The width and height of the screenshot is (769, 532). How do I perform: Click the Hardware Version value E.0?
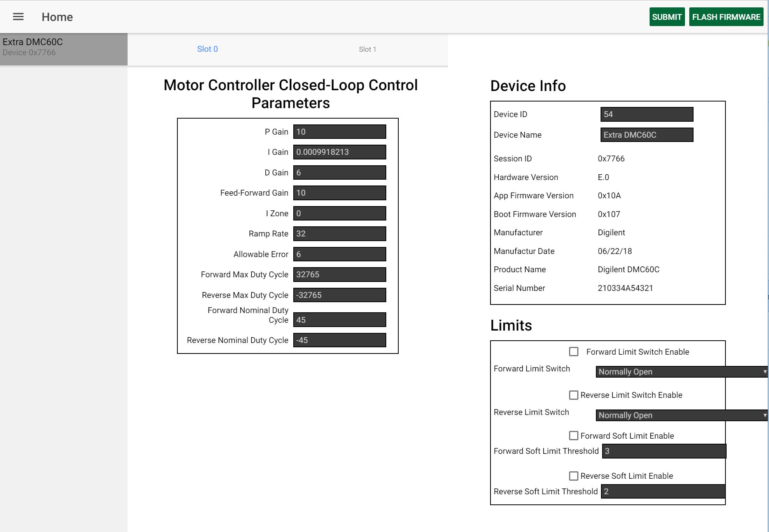tap(603, 177)
